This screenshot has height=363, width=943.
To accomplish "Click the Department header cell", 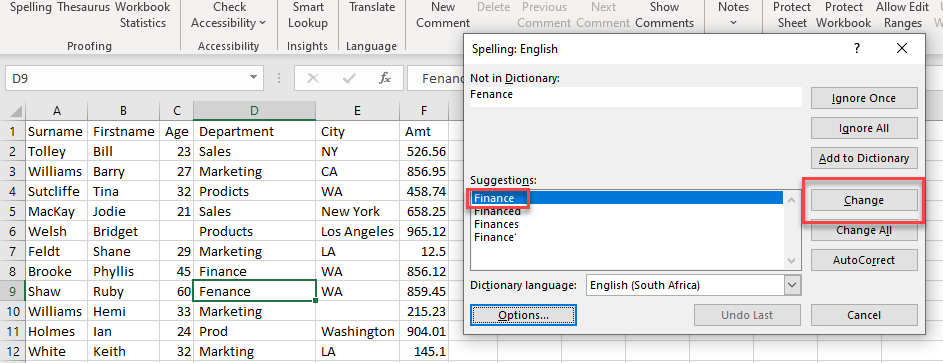I will [x=254, y=132].
